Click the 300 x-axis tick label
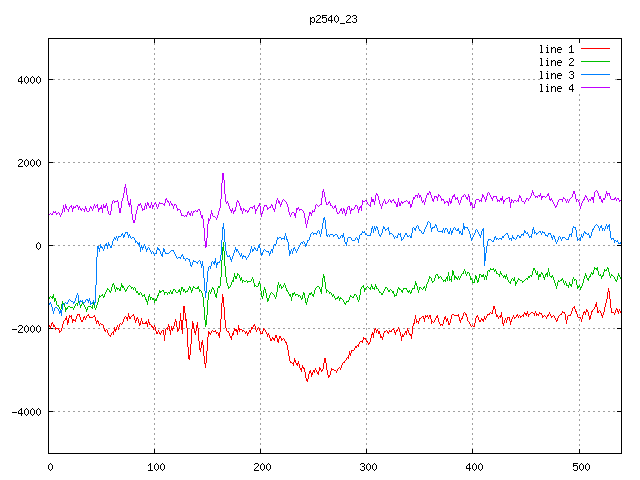Viewport: 640px width, 480px height. point(367,466)
